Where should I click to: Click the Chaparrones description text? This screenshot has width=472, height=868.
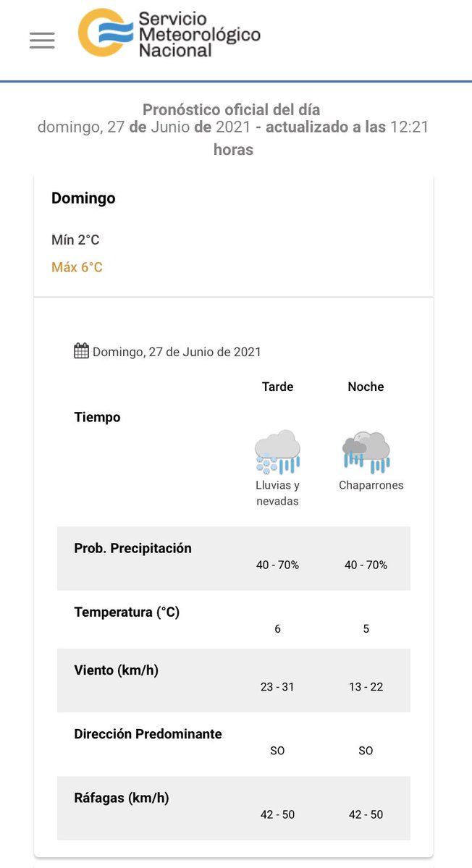point(371,485)
